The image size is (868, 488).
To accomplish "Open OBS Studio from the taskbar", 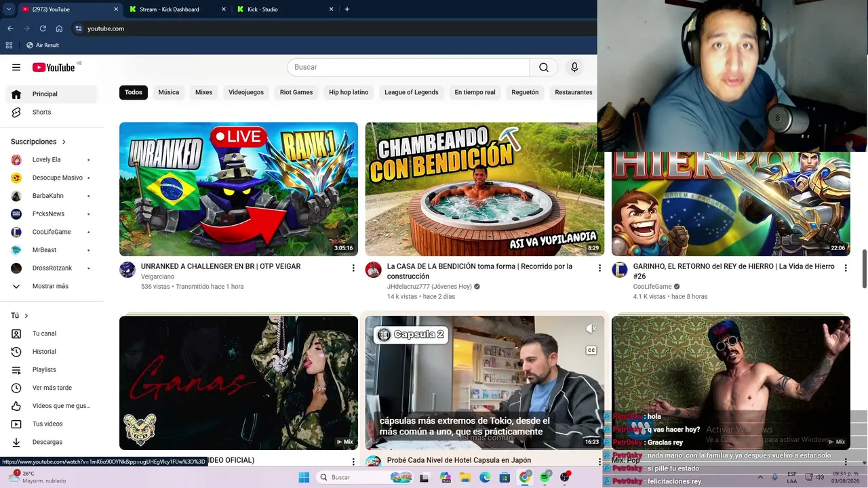I will point(565,477).
